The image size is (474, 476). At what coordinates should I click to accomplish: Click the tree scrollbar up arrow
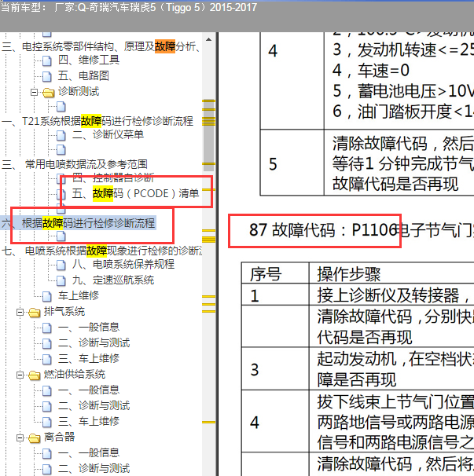pos(209,39)
